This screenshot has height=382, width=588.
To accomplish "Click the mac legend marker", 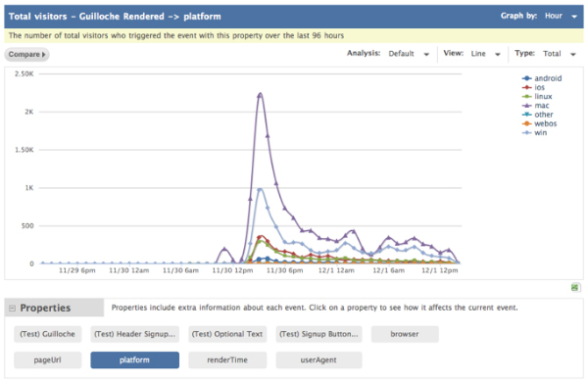I will [527, 106].
